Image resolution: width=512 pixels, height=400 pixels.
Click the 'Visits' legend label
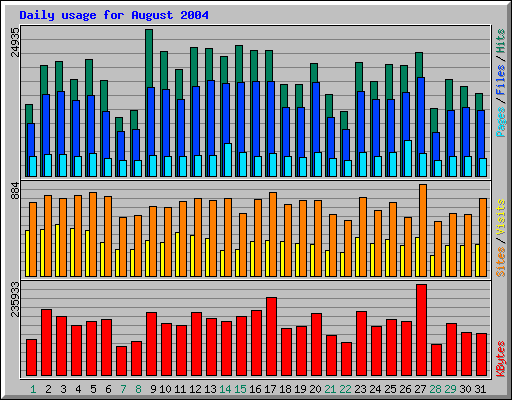[501, 217]
